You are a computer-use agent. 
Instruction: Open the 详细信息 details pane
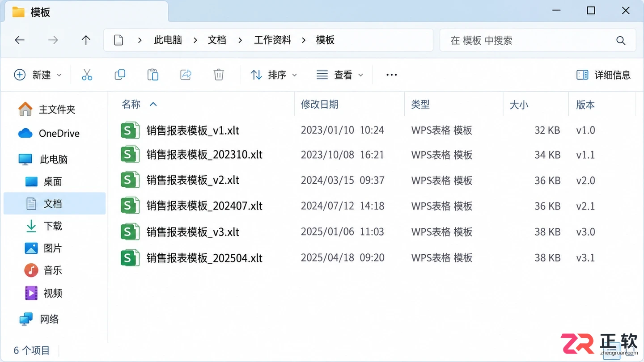tap(603, 75)
